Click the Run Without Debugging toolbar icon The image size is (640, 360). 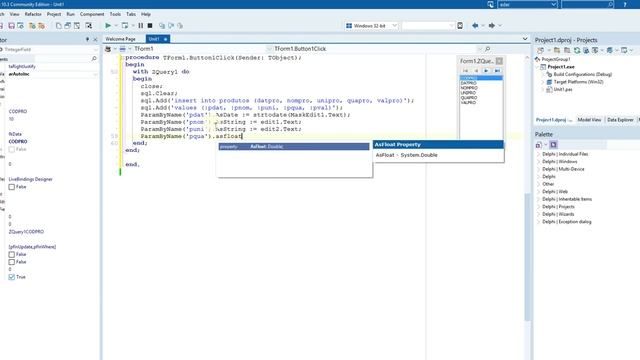click(x=124, y=25)
